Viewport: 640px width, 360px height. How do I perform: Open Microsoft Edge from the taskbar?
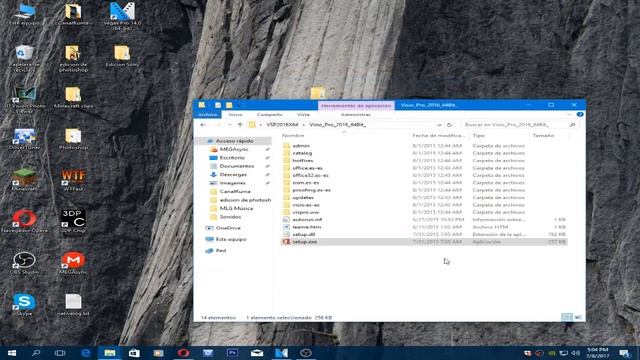click(85, 353)
